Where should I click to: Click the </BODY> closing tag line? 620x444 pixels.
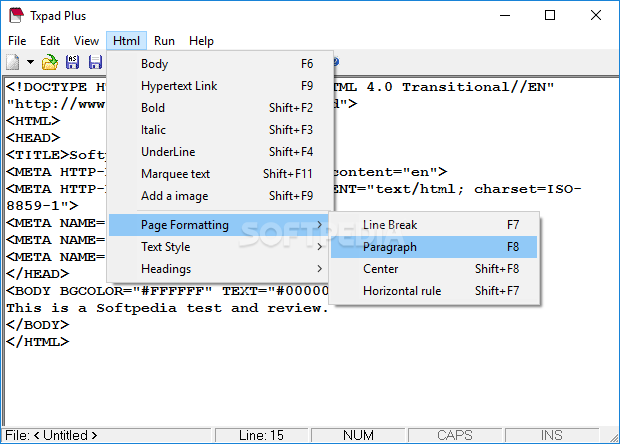[x=38, y=325]
